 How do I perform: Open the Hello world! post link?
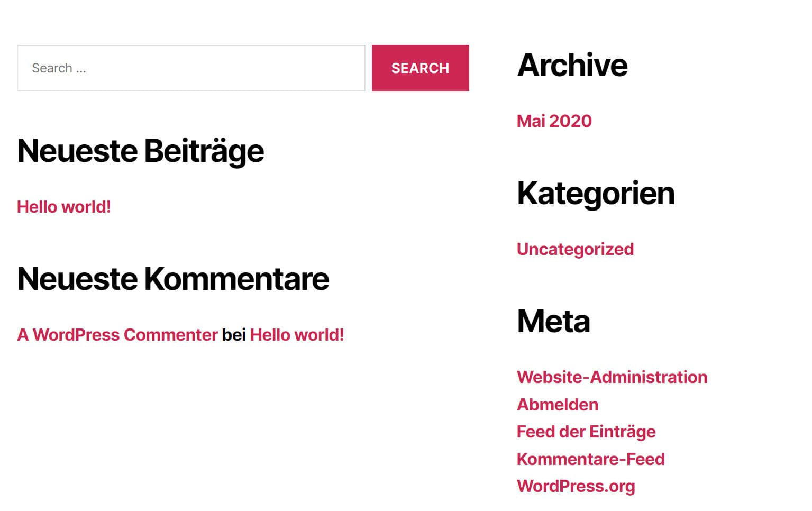coord(63,207)
